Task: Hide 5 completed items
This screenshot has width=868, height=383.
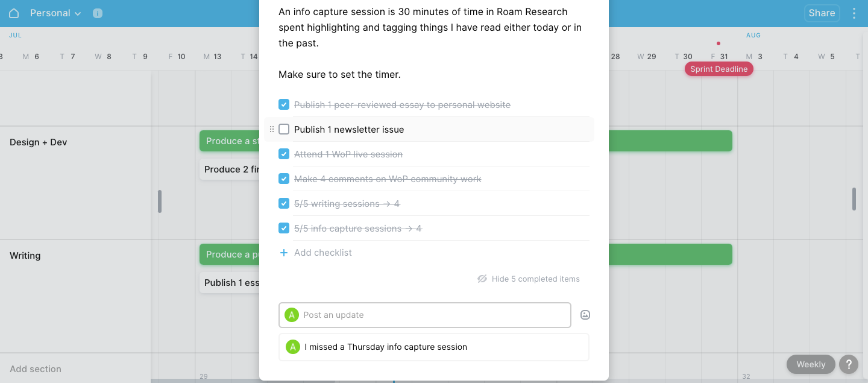Action: click(x=529, y=279)
